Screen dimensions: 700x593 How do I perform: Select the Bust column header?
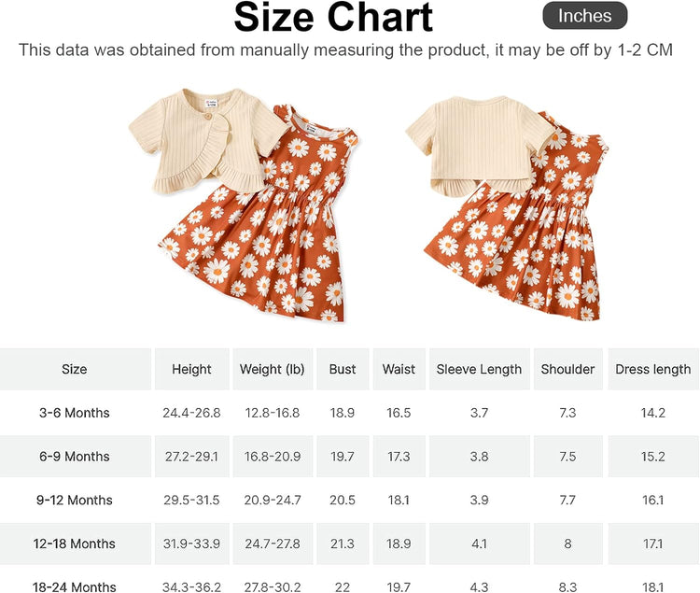(343, 369)
